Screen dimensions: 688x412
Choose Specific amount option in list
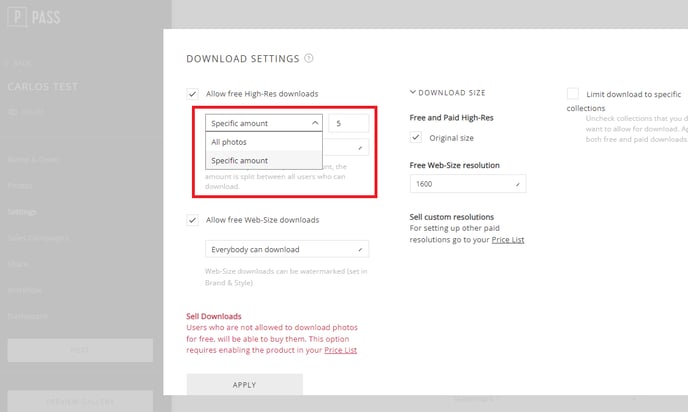[x=264, y=161]
